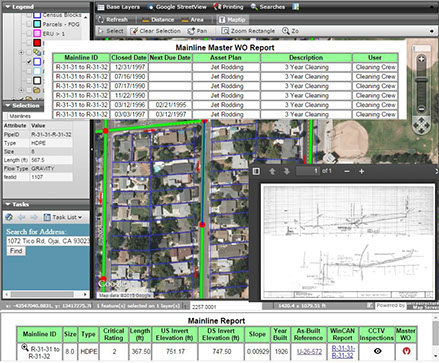439x363 pixels.
Task: Click the Tasks back arrow
Action: coord(22,217)
